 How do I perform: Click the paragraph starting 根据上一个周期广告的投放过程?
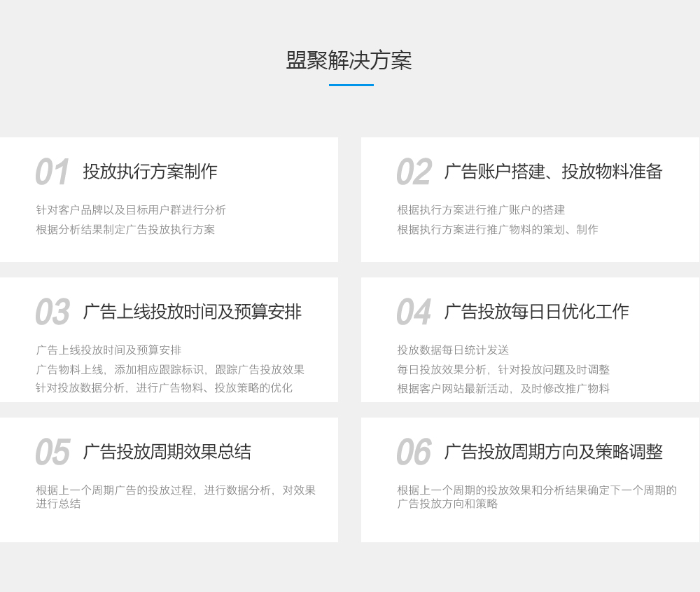point(176,497)
